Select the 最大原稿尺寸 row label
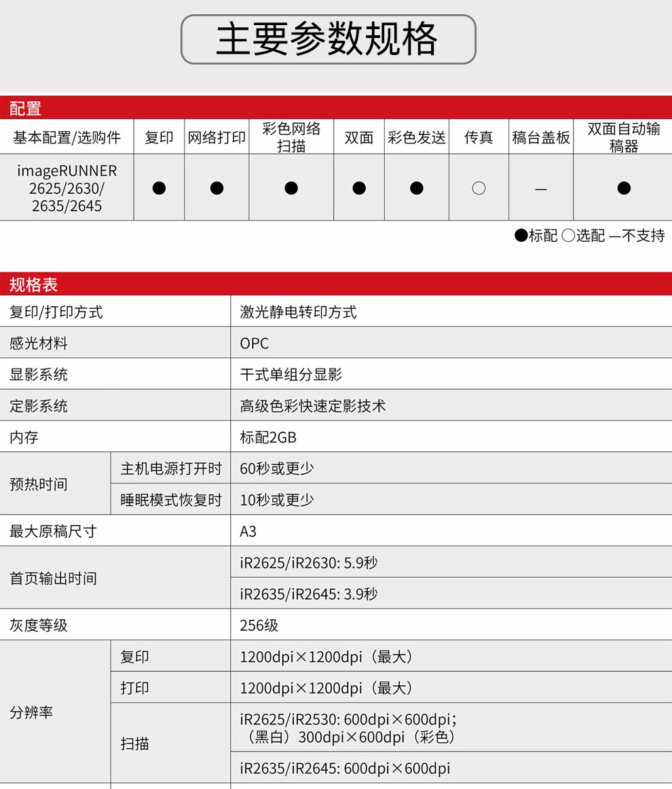This screenshot has height=789, width=672. (x=54, y=532)
